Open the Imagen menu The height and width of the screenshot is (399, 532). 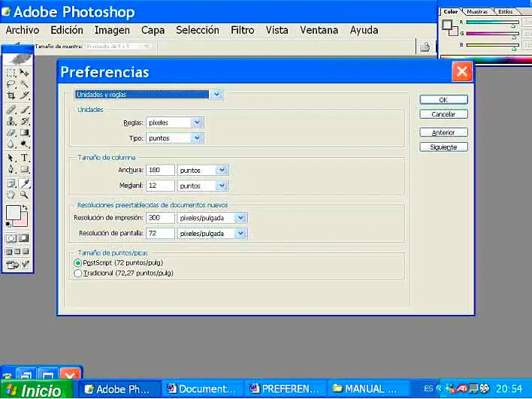pyautogui.click(x=112, y=30)
